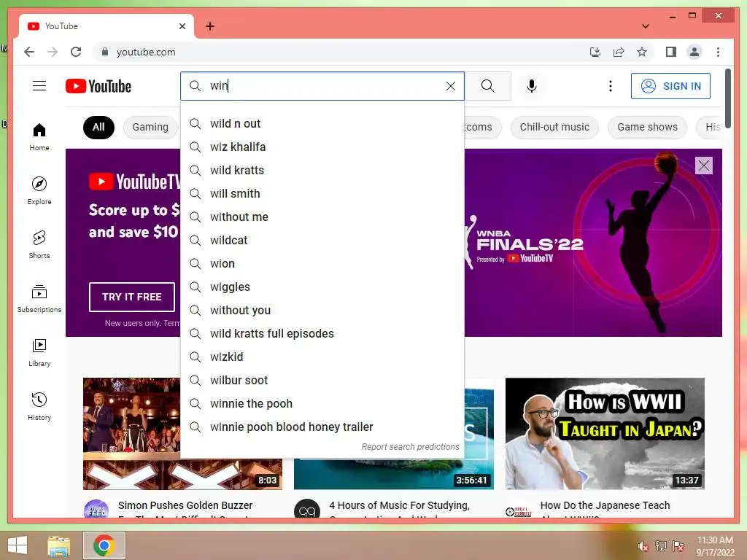Open Subscriptions in the sidebar
Viewport: 747px width, 560px height.
click(x=39, y=298)
